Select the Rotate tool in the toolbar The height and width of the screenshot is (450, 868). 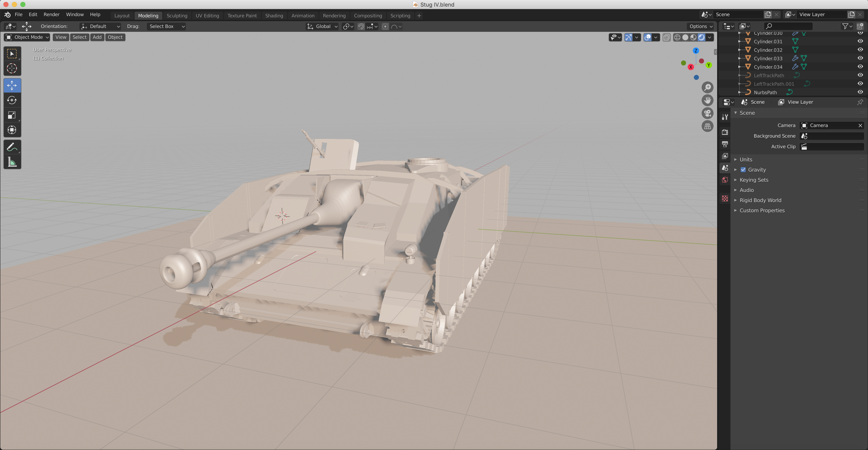click(x=12, y=100)
